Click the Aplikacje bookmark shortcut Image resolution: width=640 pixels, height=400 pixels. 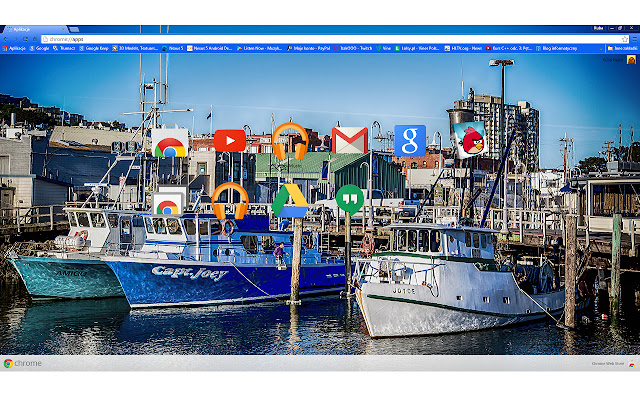(14, 48)
